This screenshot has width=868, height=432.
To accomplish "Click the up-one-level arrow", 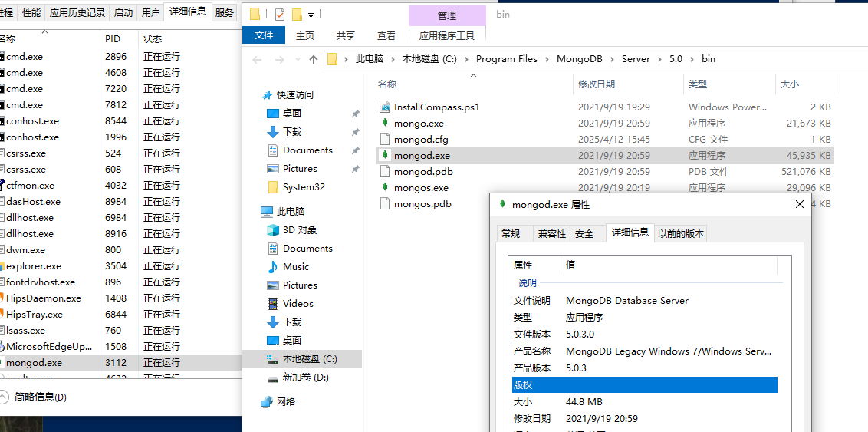I will click(x=314, y=59).
